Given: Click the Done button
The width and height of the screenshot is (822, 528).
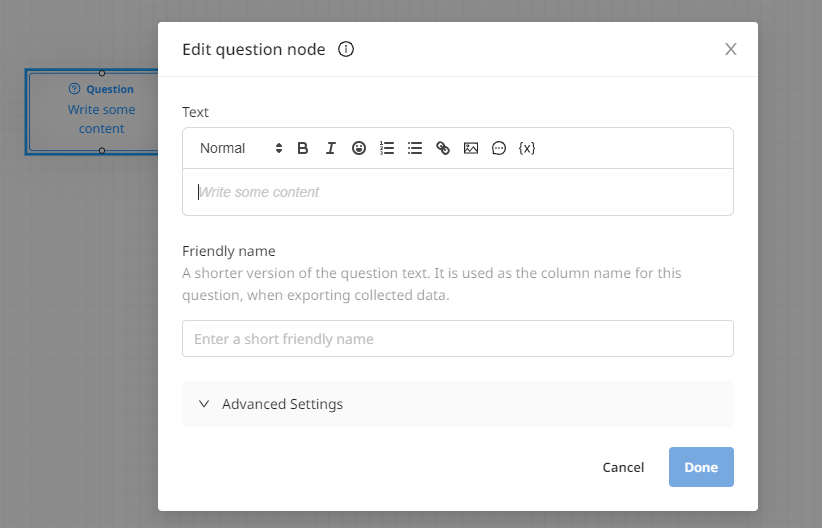Looking at the screenshot, I should (701, 467).
